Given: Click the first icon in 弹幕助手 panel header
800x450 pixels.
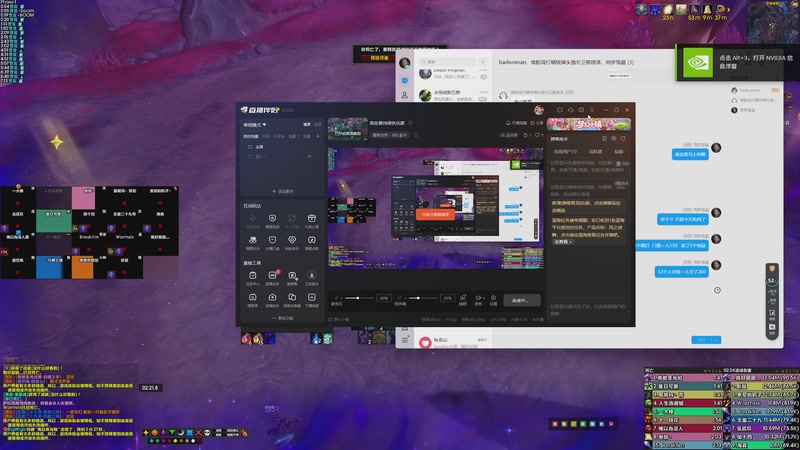Looking at the screenshot, I should pyautogui.click(x=605, y=138).
